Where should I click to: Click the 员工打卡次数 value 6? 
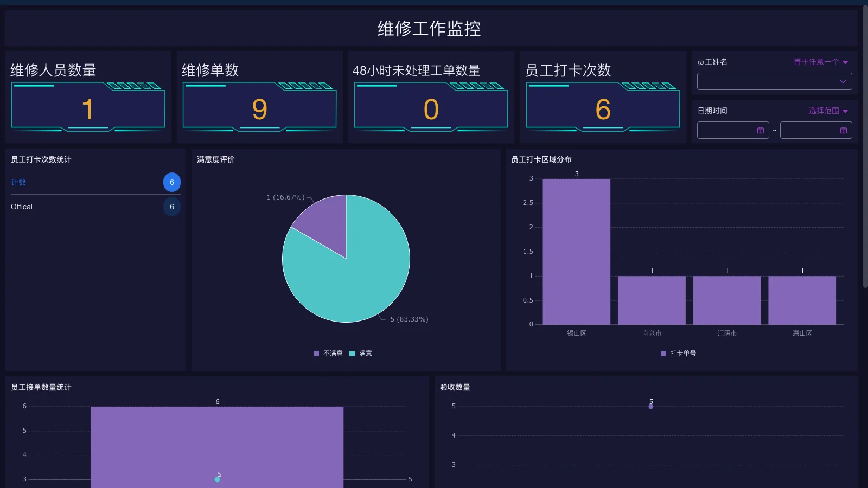coord(603,110)
